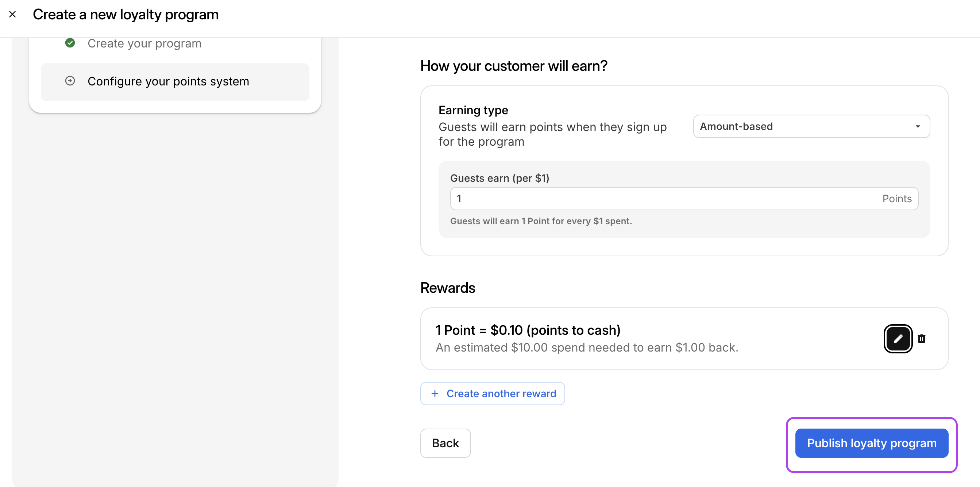980x487 pixels.
Task: Click the Guests earn per $1 label
Action: point(499,178)
